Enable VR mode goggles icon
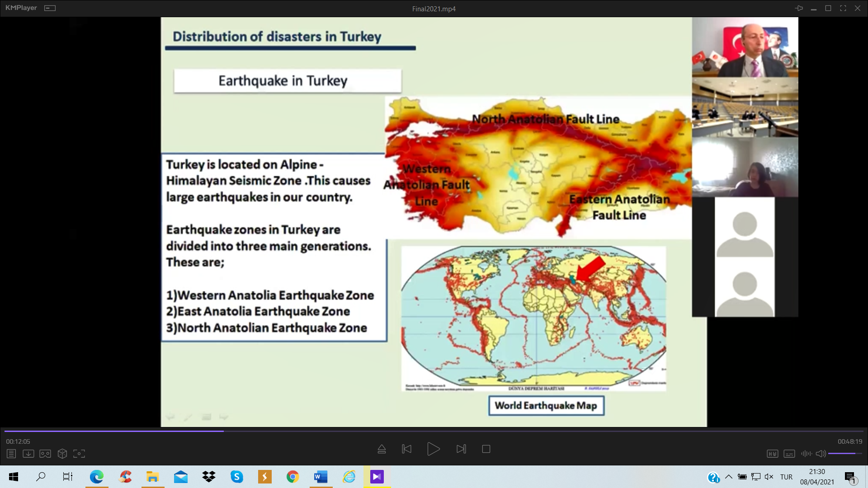Screen dimensions: 868x488 (x=45, y=454)
